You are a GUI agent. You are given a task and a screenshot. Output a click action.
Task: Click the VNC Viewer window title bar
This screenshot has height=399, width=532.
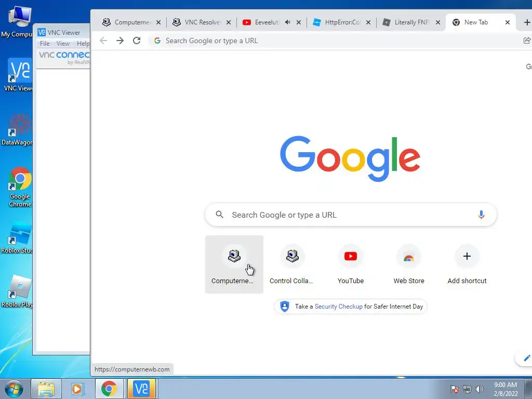tap(63, 32)
